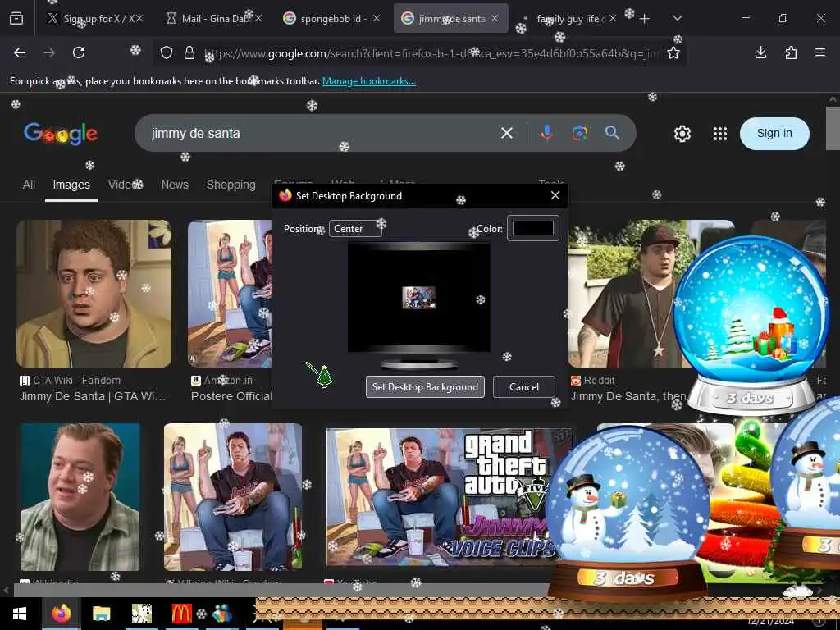This screenshot has width=840, height=630.
Task: Start Google voice search microphone
Action: coord(546,133)
